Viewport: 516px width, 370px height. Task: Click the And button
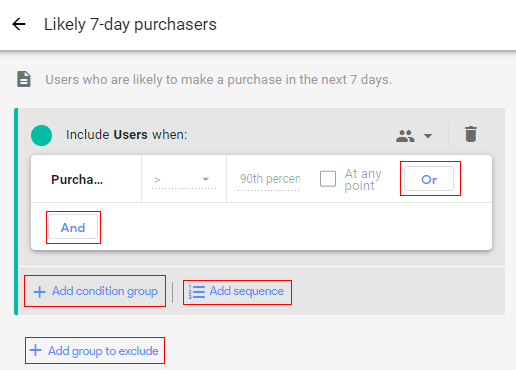pos(73,227)
